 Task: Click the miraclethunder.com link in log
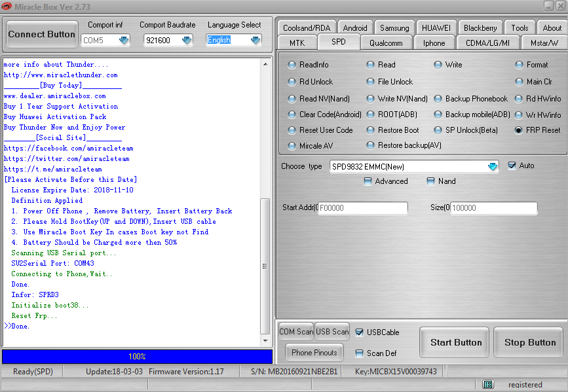click(x=60, y=75)
